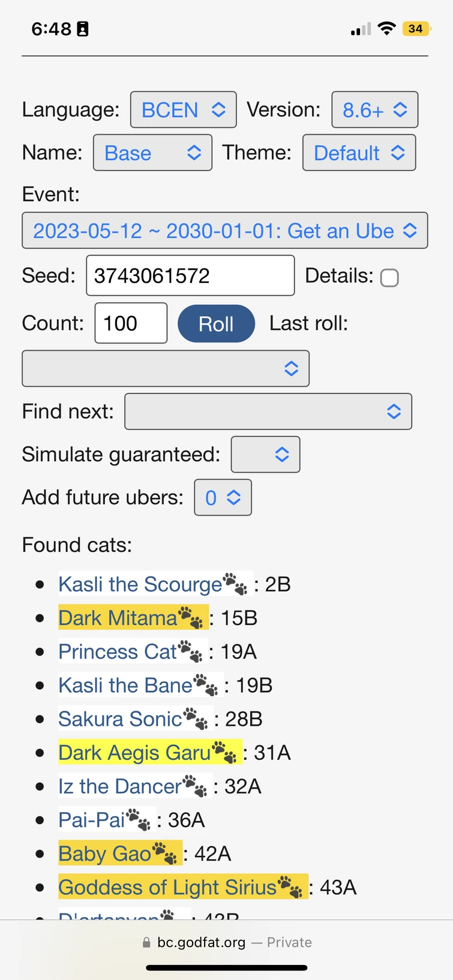Click the Seed input field
This screenshot has height=980, width=453.
190,275
